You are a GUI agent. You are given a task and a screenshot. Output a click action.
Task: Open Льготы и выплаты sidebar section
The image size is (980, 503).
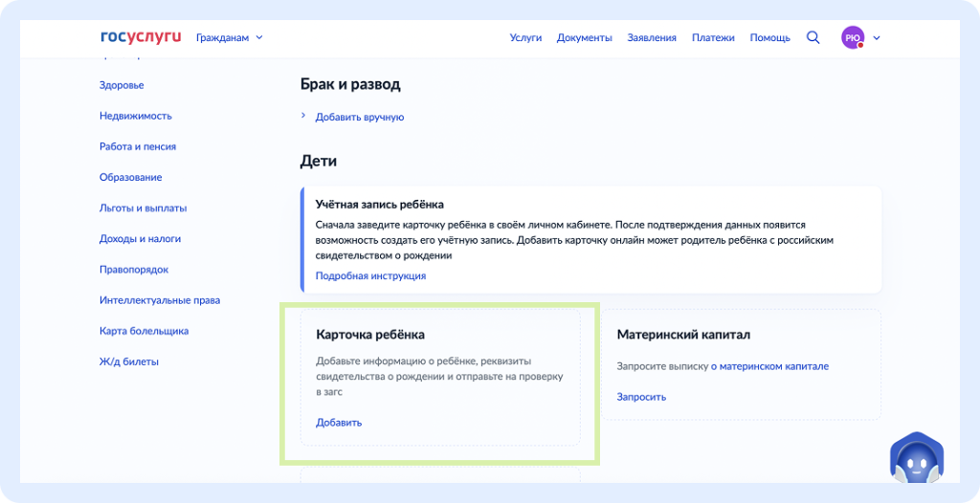point(143,208)
